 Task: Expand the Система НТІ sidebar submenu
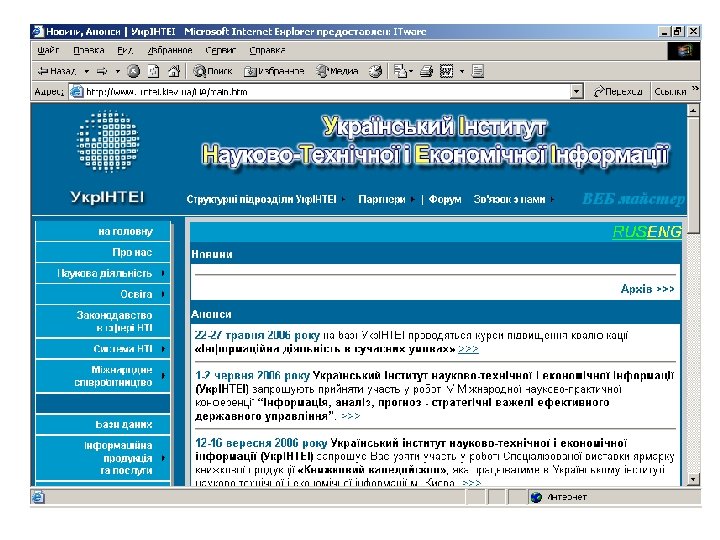[x=103, y=349]
